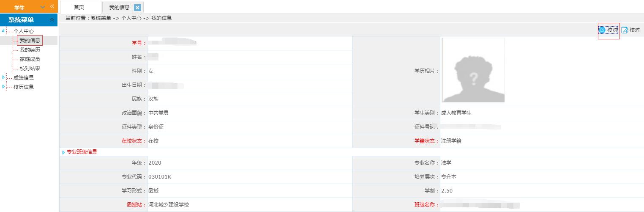This screenshot has height=212, width=644.
Task: Collapse the left sidebar with double-arrow icon
Action: pos(52,7)
